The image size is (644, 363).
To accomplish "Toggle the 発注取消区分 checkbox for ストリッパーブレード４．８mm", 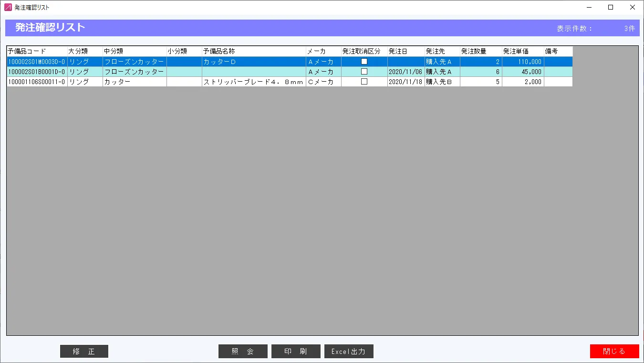I will point(364,81).
